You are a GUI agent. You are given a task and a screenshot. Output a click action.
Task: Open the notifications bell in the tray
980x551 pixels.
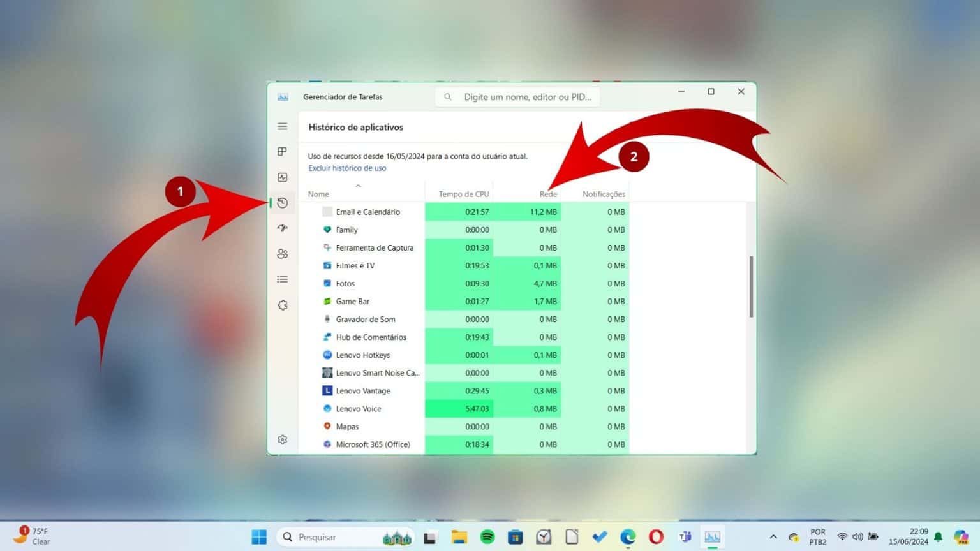point(938,537)
